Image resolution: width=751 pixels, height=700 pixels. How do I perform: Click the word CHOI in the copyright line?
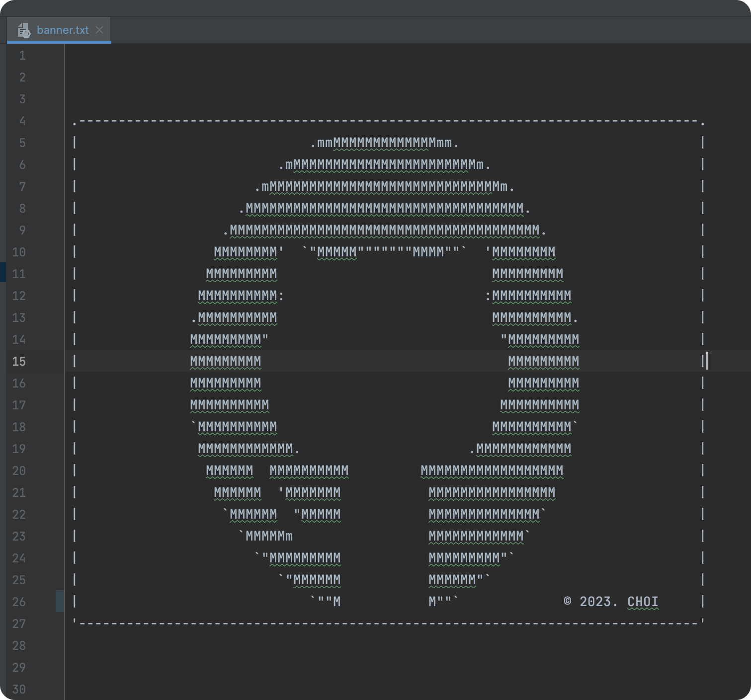(643, 602)
